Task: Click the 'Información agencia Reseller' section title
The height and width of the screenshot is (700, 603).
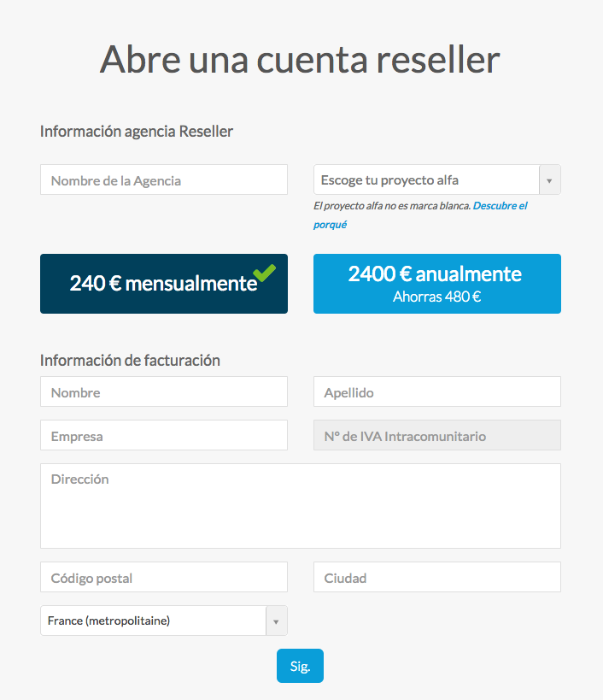Action: click(137, 131)
